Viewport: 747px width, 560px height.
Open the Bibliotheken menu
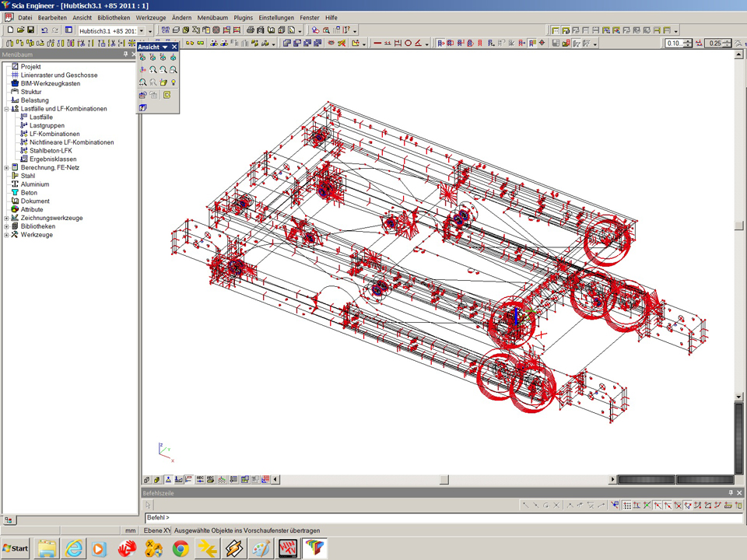pyautogui.click(x=114, y=17)
